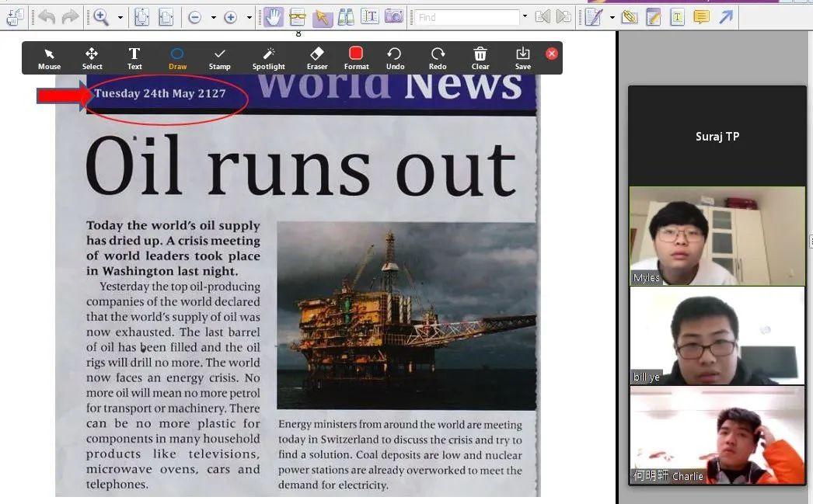Select the blue arrow drawing tool
This screenshot has height=504, width=813.
click(x=726, y=17)
